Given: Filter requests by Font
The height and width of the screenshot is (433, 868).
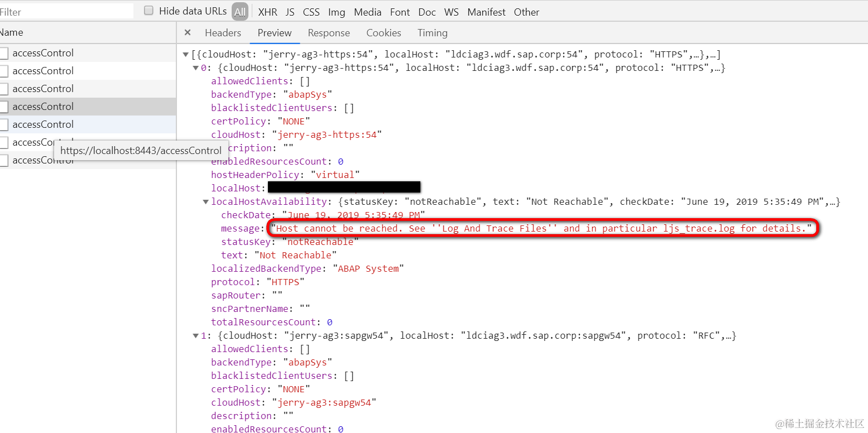Looking at the screenshot, I should (x=400, y=12).
